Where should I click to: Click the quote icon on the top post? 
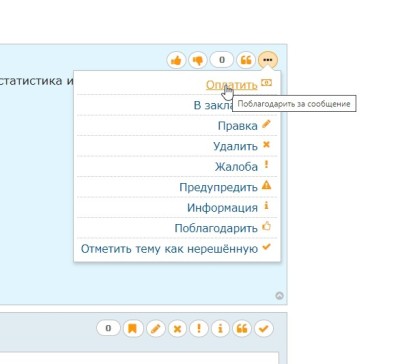246,60
